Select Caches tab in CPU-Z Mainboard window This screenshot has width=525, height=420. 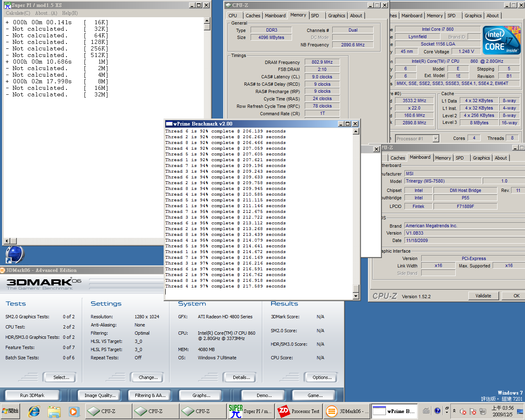[x=397, y=158]
